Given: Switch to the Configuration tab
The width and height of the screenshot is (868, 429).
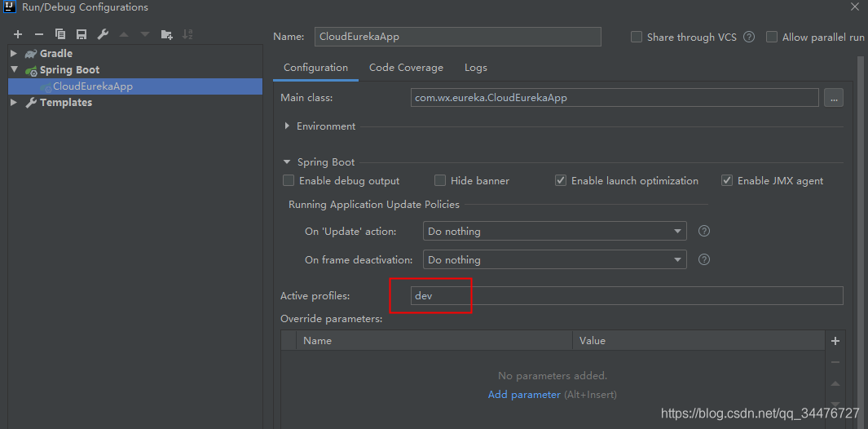Looking at the screenshot, I should (315, 68).
